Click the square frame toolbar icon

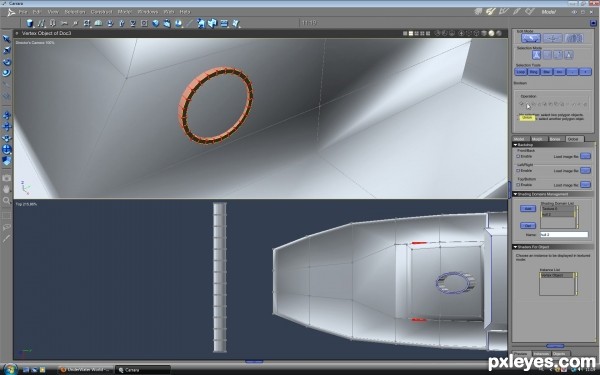[x=144, y=23]
